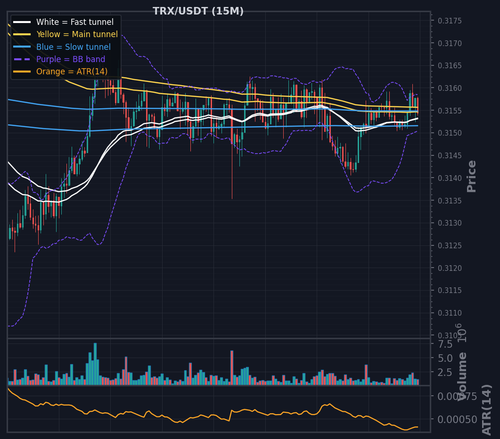Click the vertical 'Volume' axis label
Screen dimensions: 500x439
(x=462, y=376)
